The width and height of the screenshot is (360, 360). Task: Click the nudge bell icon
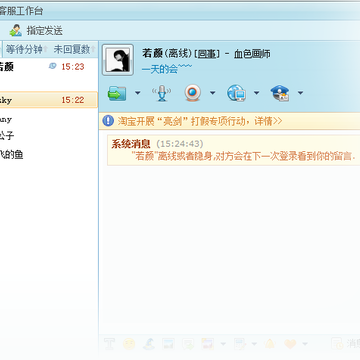(270, 343)
